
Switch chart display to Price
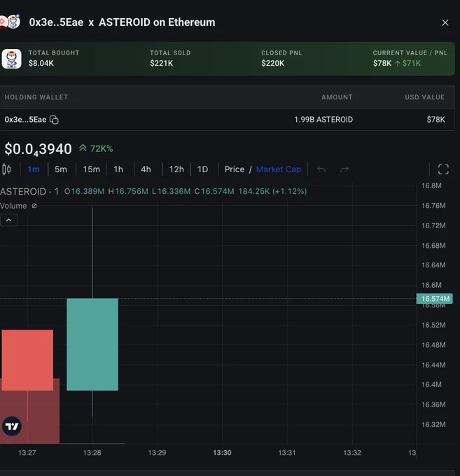click(x=235, y=169)
